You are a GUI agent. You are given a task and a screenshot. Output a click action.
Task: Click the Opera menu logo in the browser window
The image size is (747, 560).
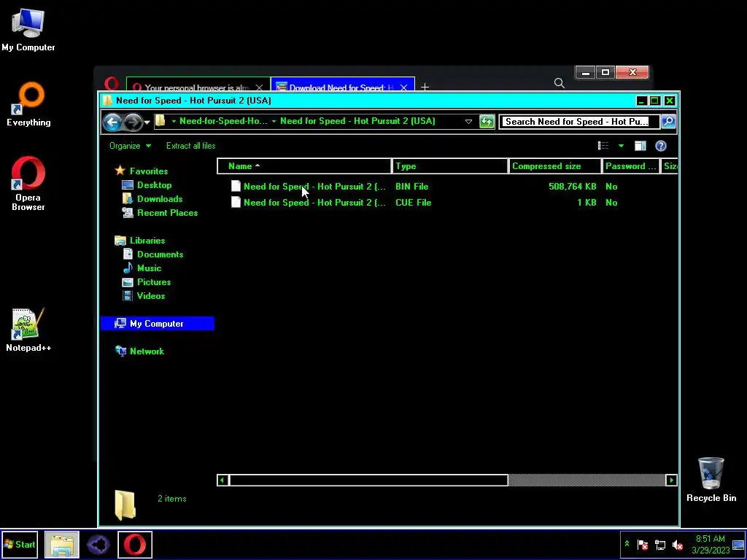point(112,85)
